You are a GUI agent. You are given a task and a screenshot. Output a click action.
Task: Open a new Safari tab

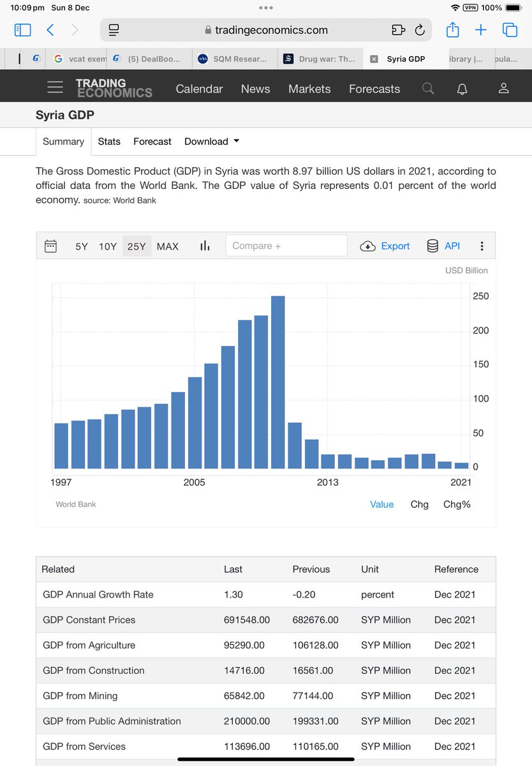481,30
